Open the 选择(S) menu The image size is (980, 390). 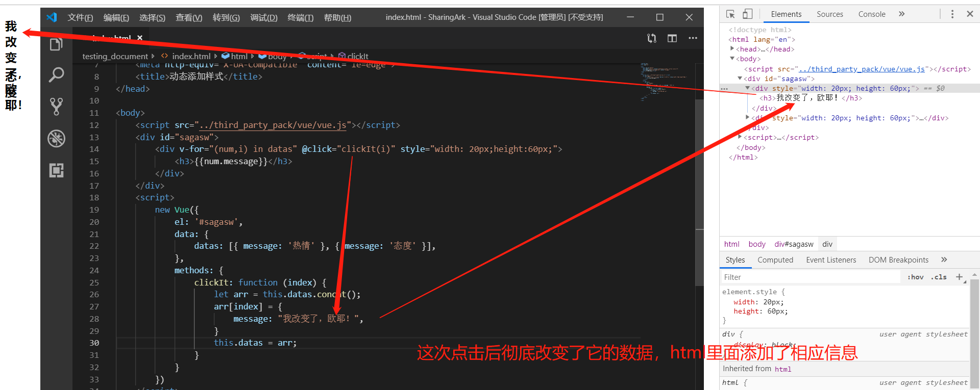152,17
